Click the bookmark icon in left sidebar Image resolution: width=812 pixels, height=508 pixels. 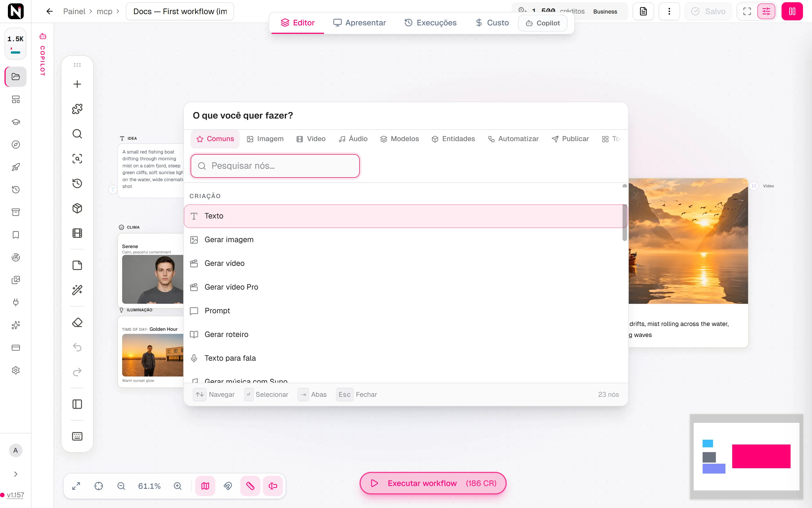[16, 235]
